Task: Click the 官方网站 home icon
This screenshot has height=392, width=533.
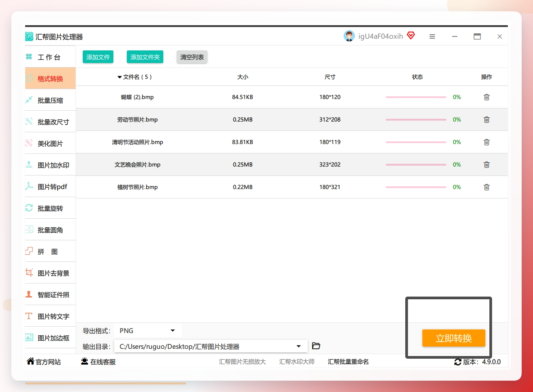Action: [x=31, y=361]
